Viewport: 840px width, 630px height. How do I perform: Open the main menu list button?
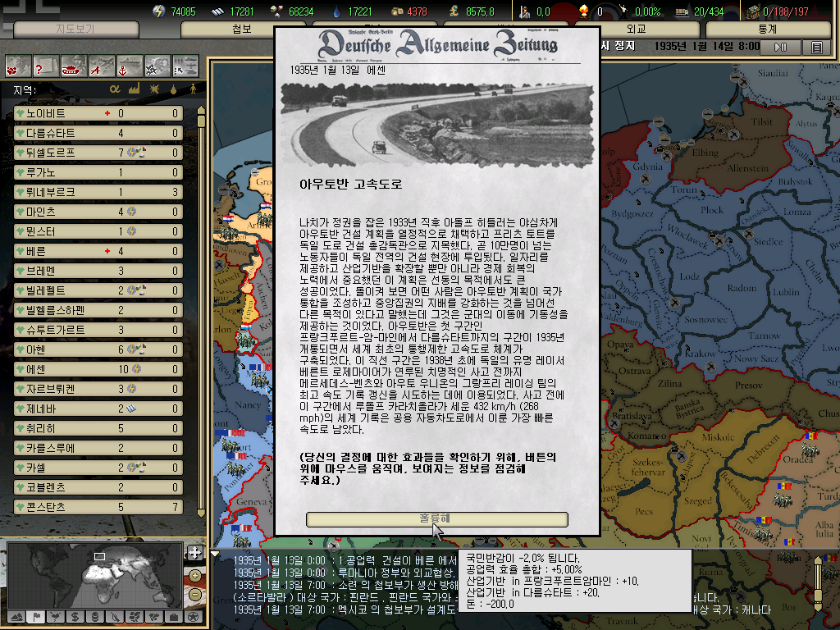click(816, 47)
